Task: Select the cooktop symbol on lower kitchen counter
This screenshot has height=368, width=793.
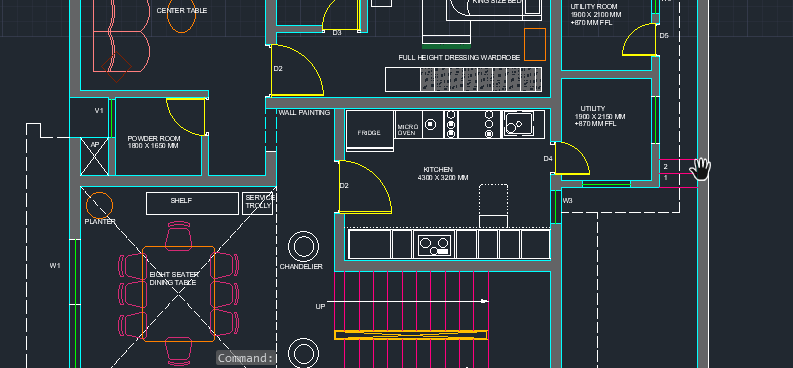Action: point(434,244)
